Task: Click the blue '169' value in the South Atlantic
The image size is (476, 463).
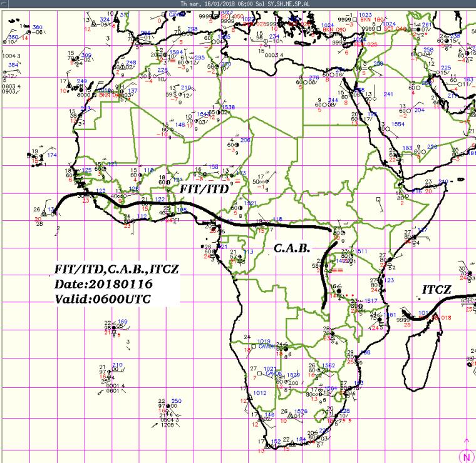Action: coord(122,322)
